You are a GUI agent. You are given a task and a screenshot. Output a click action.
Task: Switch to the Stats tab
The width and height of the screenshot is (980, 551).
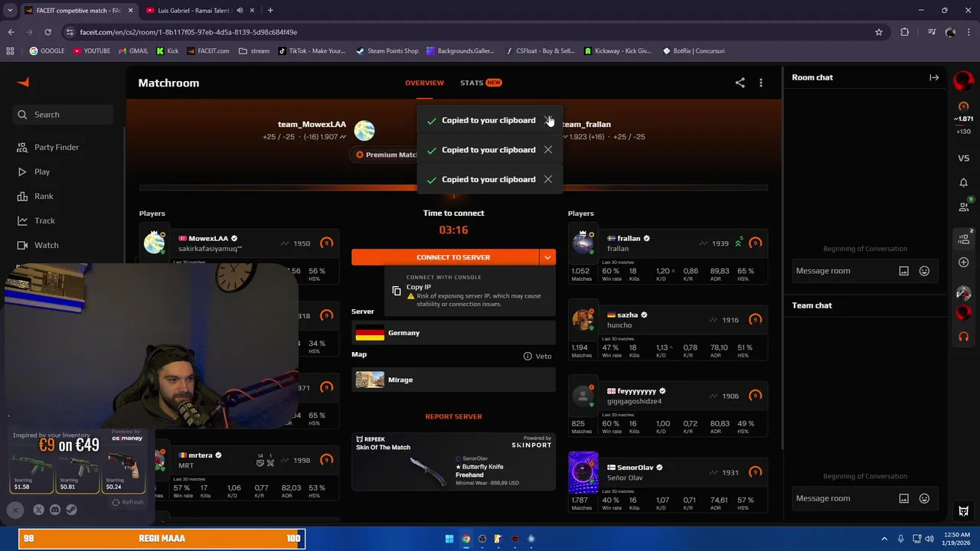pos(481,83)
